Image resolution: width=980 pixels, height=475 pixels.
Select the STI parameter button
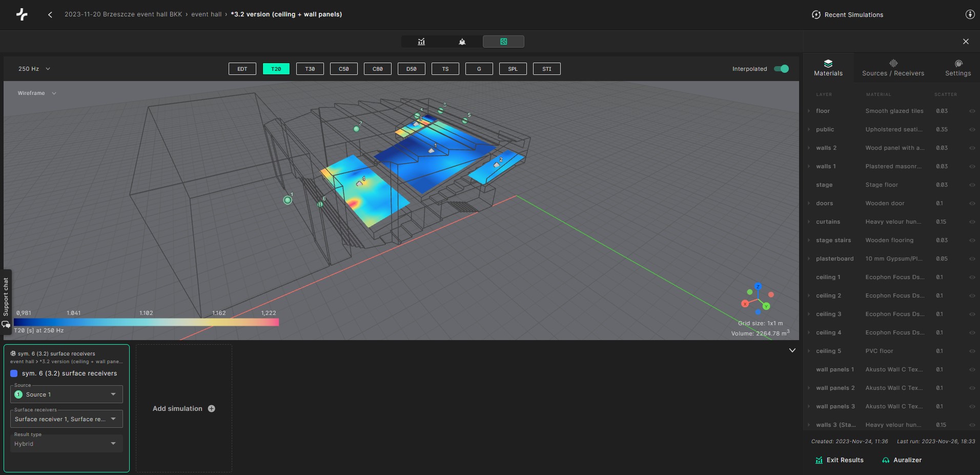point(546,69)
